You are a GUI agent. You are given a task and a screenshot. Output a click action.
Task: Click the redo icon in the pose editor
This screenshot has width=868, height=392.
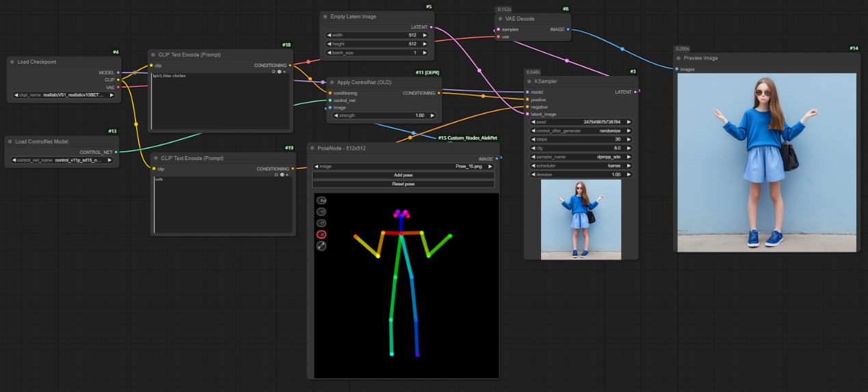point(321,223)
